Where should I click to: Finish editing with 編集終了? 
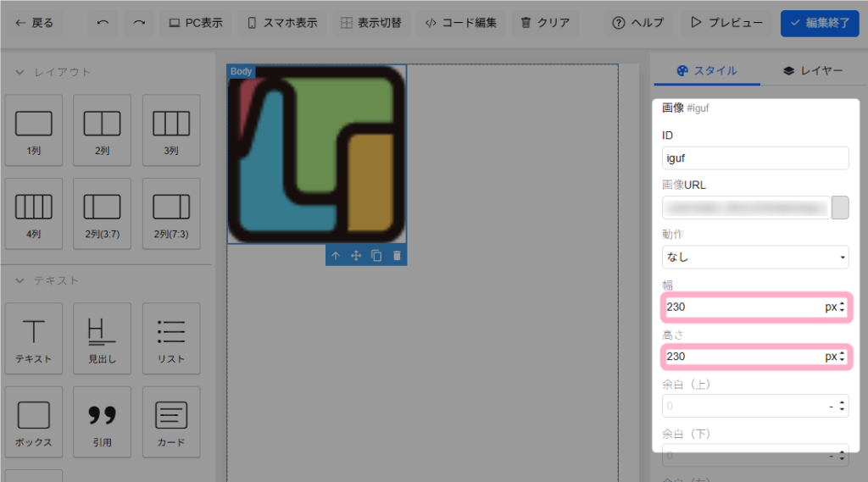820,23
